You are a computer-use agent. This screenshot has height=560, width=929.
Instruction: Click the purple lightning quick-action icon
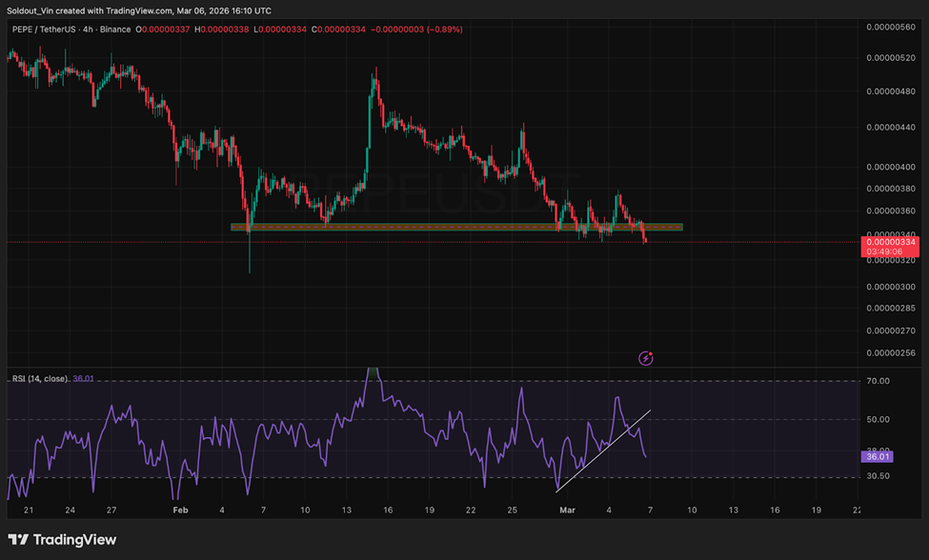click(x=646, y=358)
